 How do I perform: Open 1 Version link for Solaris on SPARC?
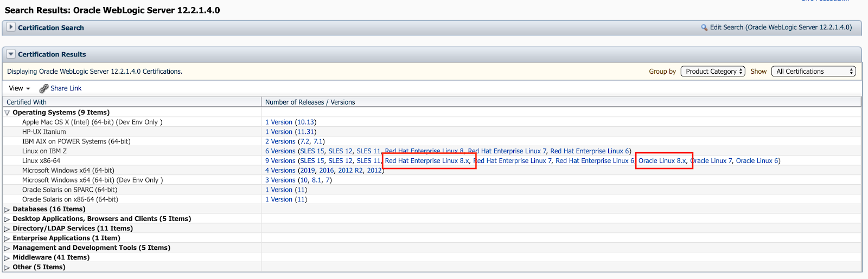coord(279,190)
